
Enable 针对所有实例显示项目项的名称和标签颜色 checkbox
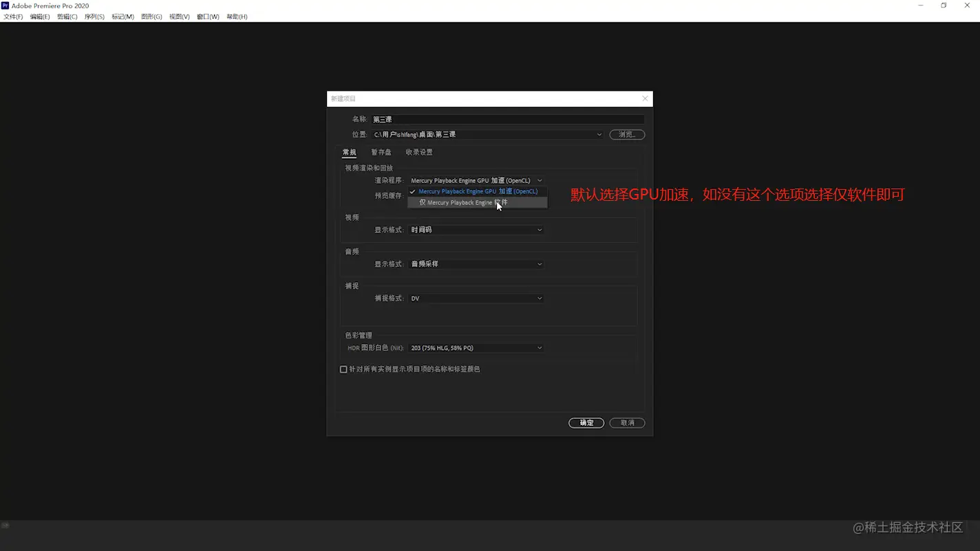point(343,369)
